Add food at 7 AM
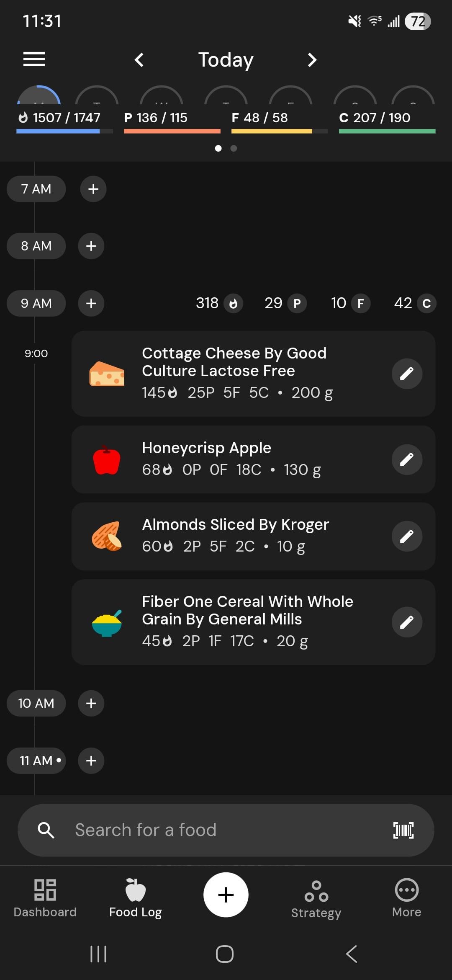This screenshot has width=452, height=980. [93, 189]
